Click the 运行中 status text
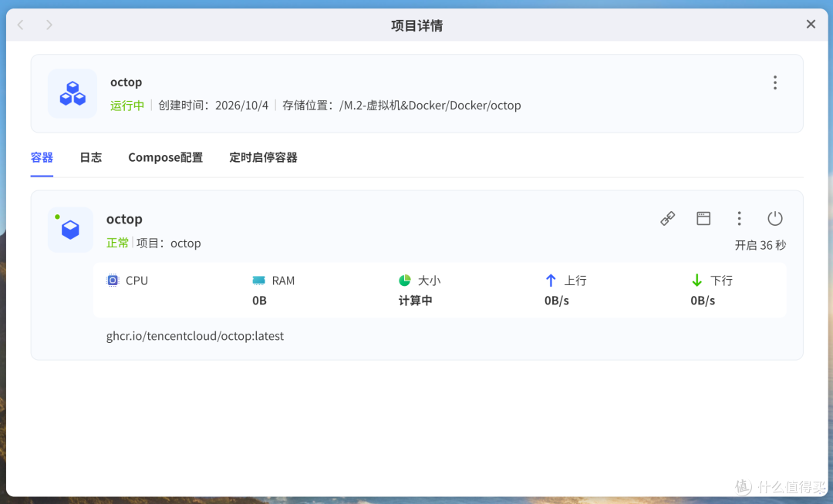Image resolution: width=833 pixels, height=504 pixels. click(127, 106)
